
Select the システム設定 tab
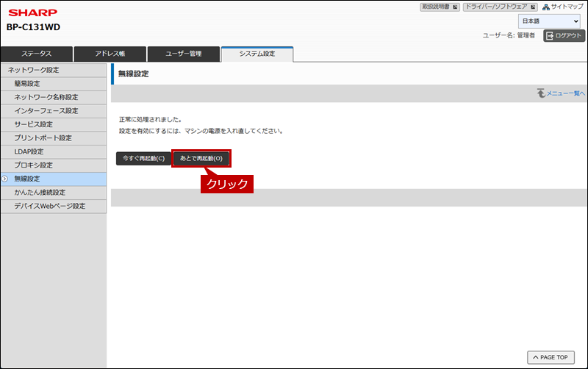tap(257, 54)
